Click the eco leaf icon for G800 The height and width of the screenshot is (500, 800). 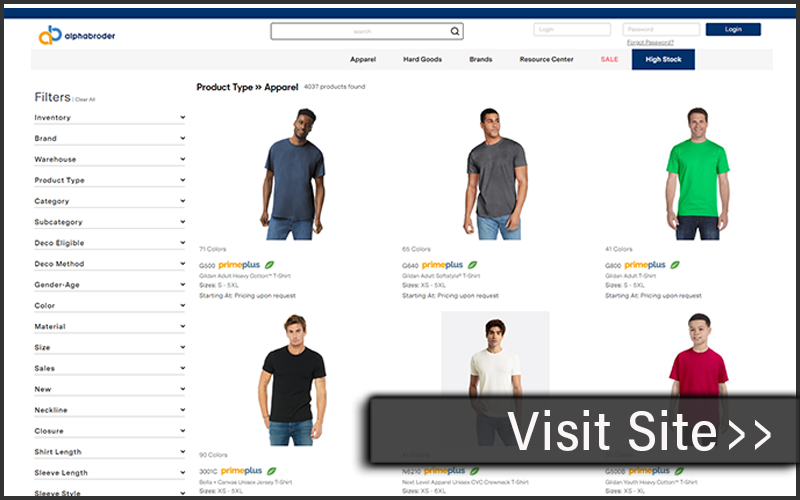click(x=674, y=265)
